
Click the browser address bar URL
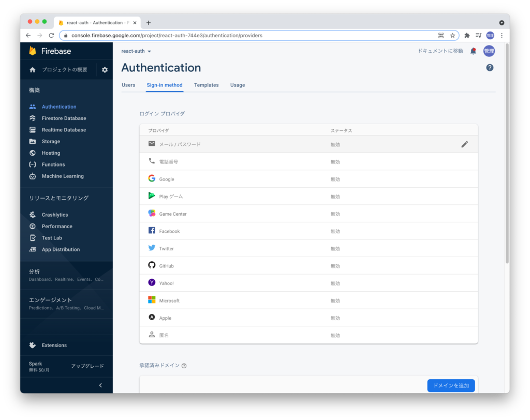pyautogui.click(x=248, y=35)
